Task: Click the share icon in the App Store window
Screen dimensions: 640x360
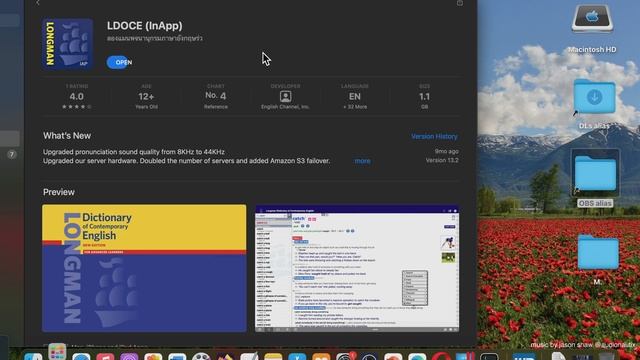Action: [460, 3]
